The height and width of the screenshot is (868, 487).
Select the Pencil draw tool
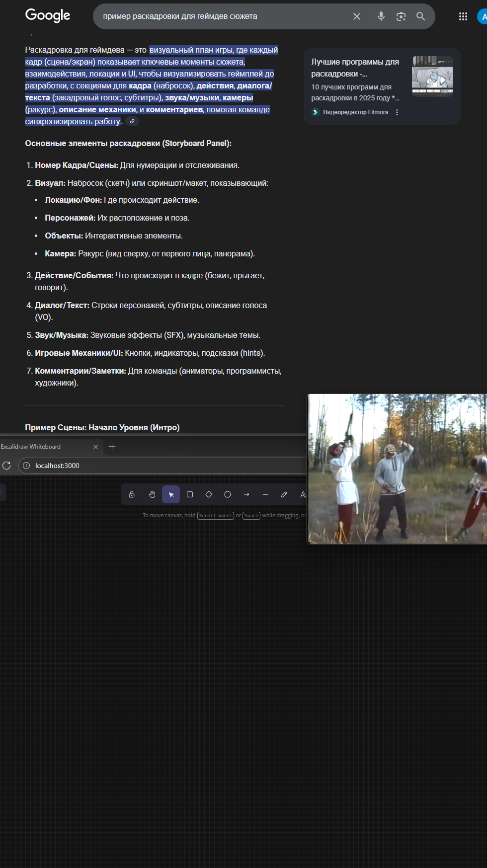284,494
